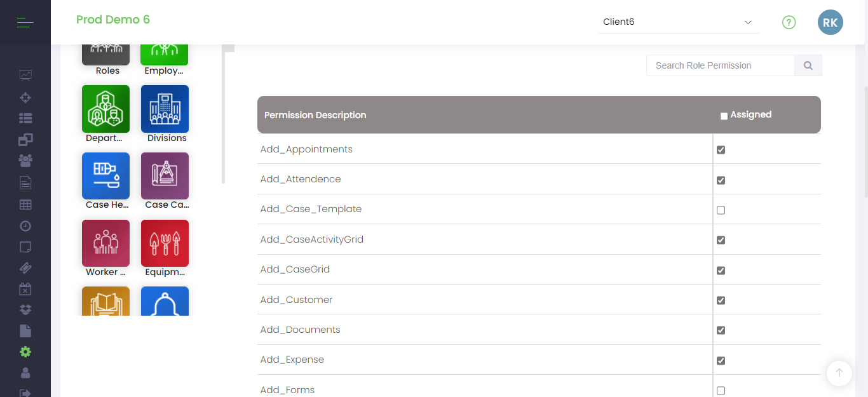The image size is (868, 397).
Task: Enable the Add_Forms permission checkbox
Action: point(721,391)
